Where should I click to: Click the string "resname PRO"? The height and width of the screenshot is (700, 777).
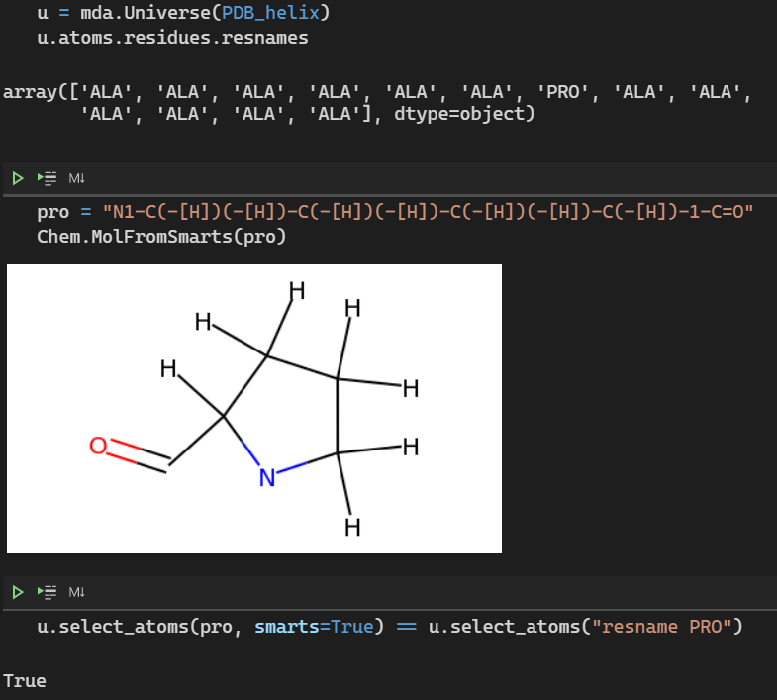662,627
